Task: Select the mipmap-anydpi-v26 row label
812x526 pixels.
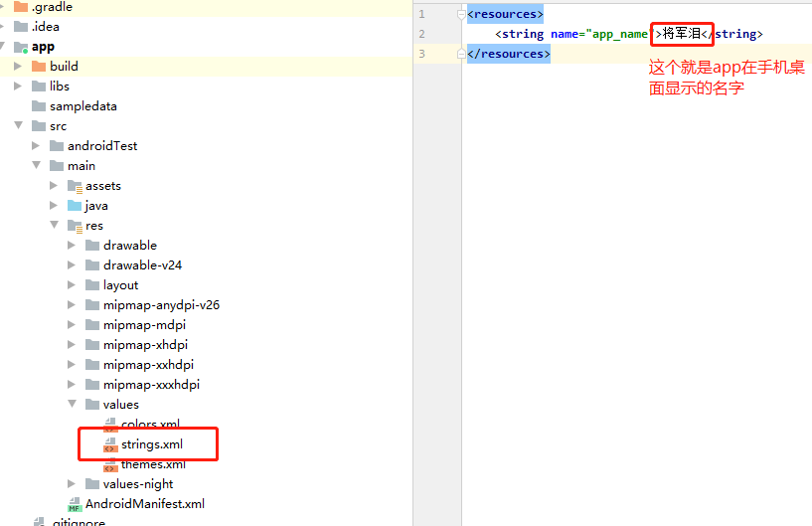Action: (161, 305)
